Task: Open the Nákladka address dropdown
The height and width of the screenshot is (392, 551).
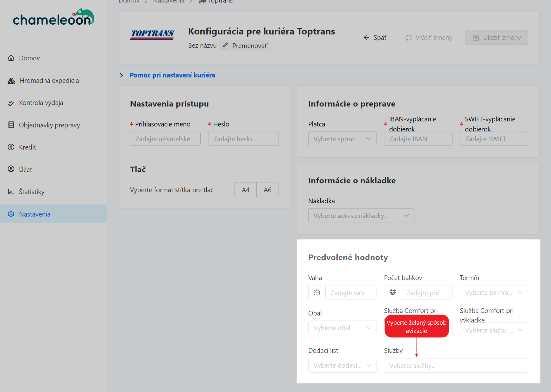Action: click(361, 216)
